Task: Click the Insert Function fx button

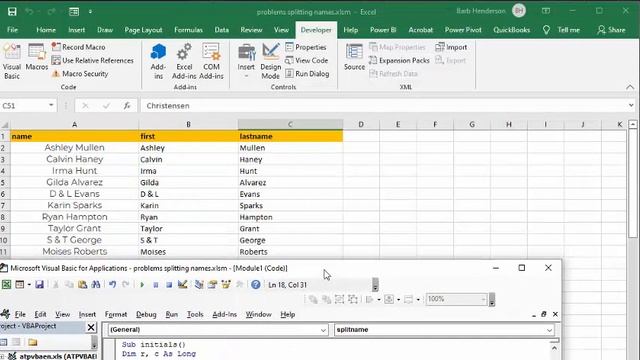Action: click(x=127, y=106)
